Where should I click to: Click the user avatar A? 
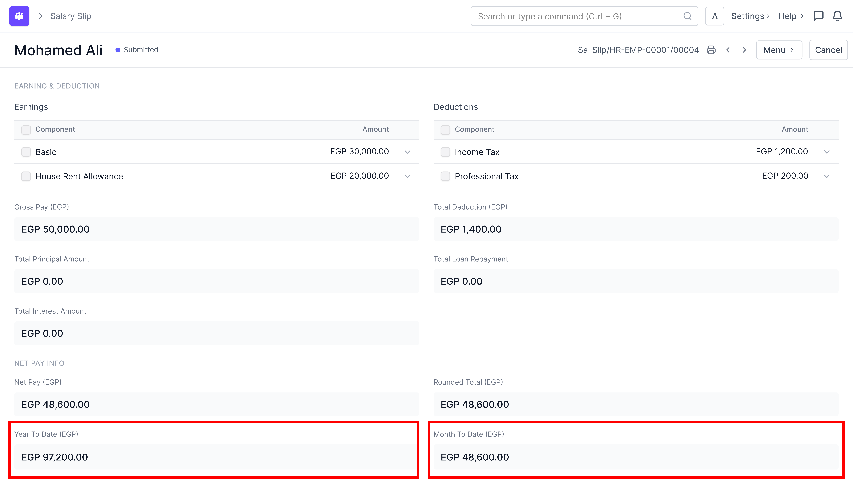714,16
